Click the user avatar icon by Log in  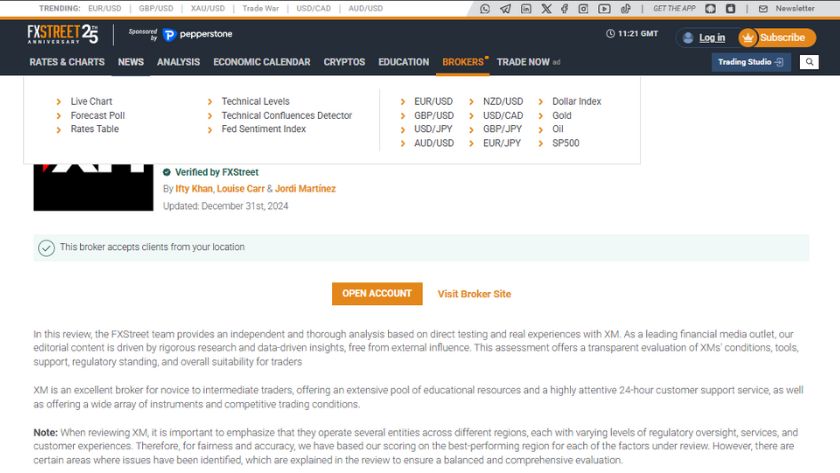[688, 37]
